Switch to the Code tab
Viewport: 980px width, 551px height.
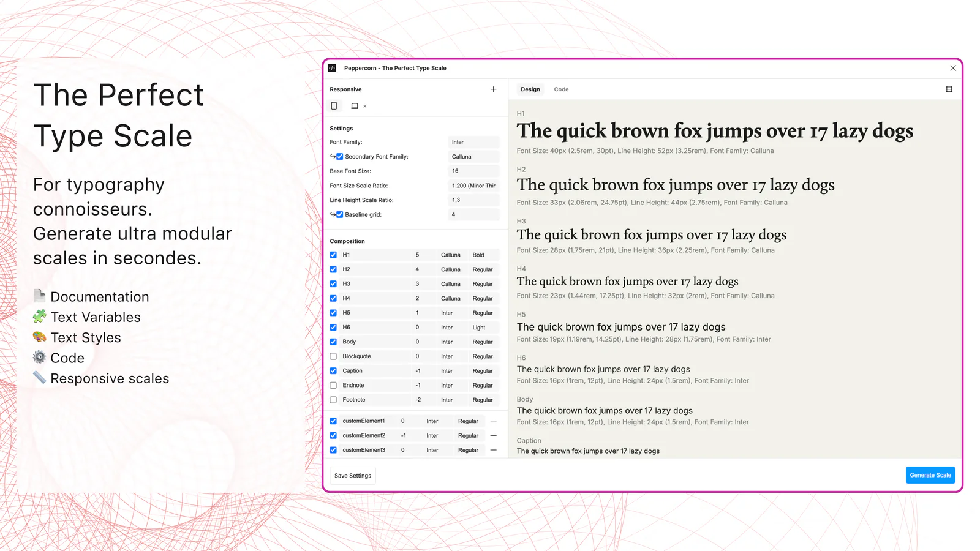tap(561, 89)
